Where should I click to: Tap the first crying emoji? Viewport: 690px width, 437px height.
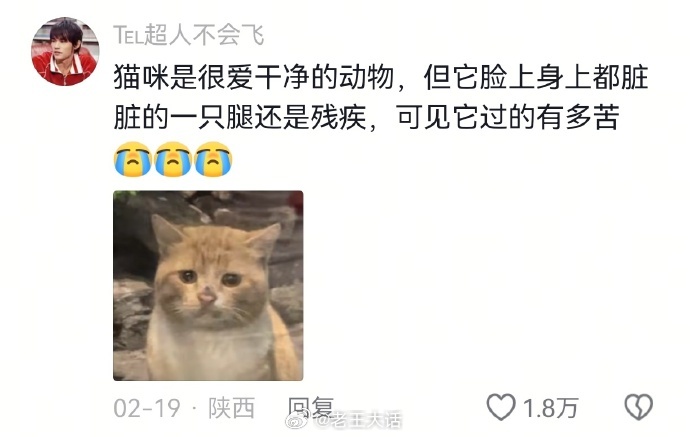coord(133,159)
